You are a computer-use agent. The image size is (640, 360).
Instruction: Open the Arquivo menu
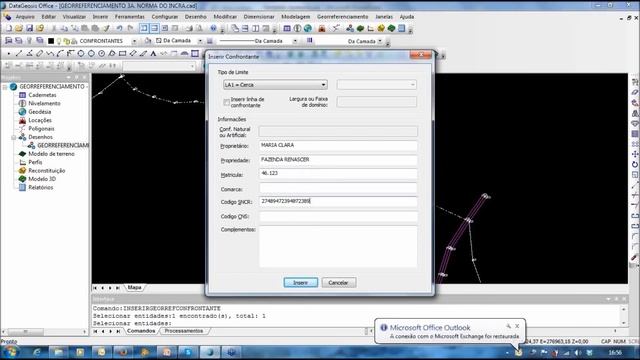(25, 17)
